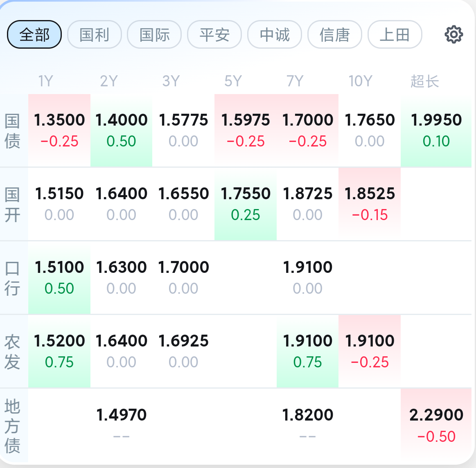476x468 pixels.
Task: Open the 国债 超长 cell 1.9950
Action: pos(436,130)
